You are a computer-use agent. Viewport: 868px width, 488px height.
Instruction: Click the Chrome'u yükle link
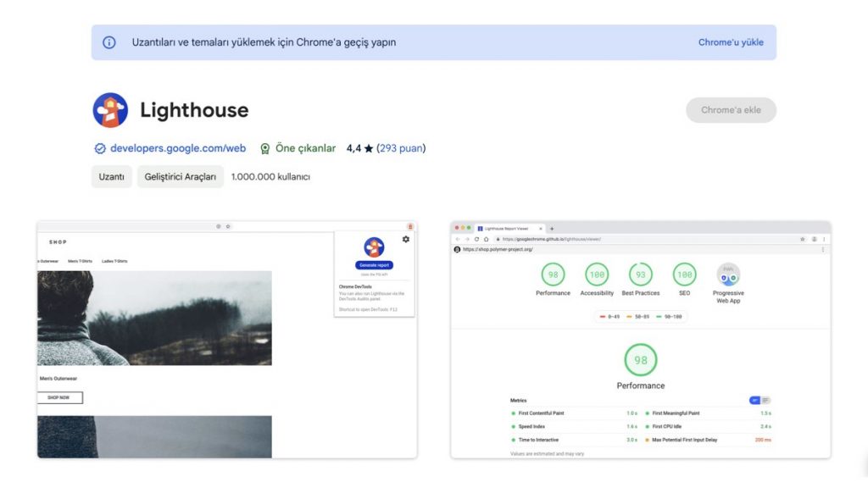730,42
